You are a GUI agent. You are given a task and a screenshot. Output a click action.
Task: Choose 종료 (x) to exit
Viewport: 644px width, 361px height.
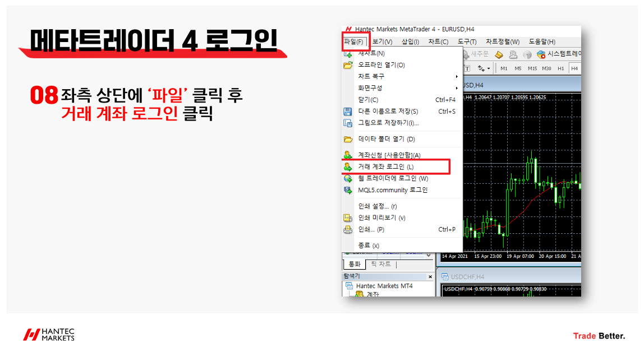pos(403,246)
